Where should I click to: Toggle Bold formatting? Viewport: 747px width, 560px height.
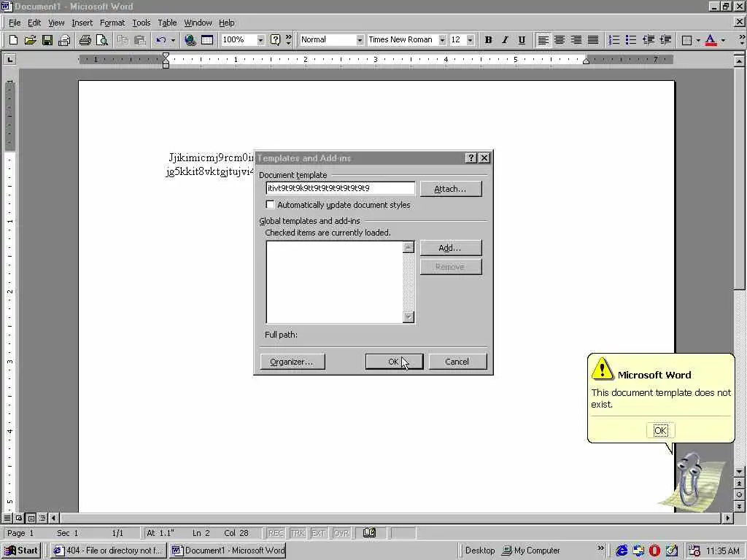[x=488, y=40]
